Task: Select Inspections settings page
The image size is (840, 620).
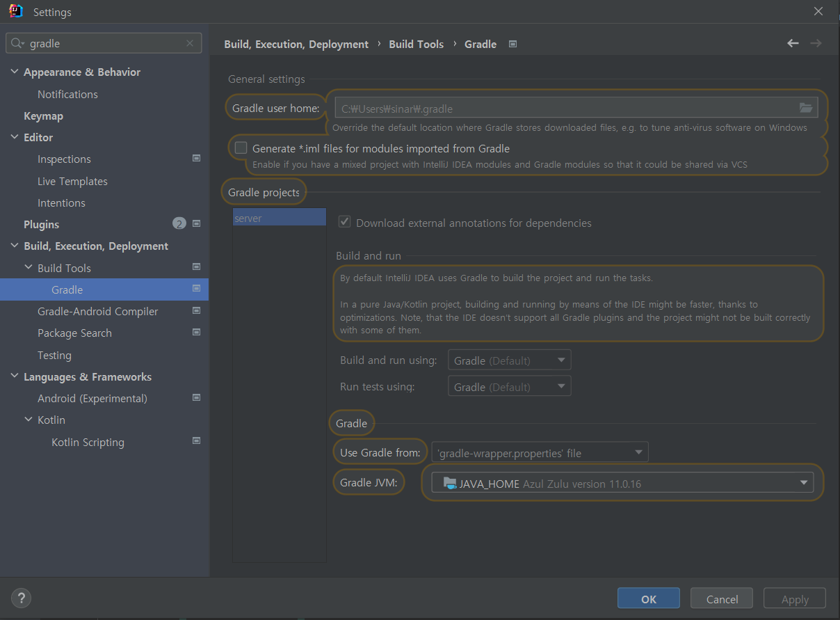Action: 64,159
